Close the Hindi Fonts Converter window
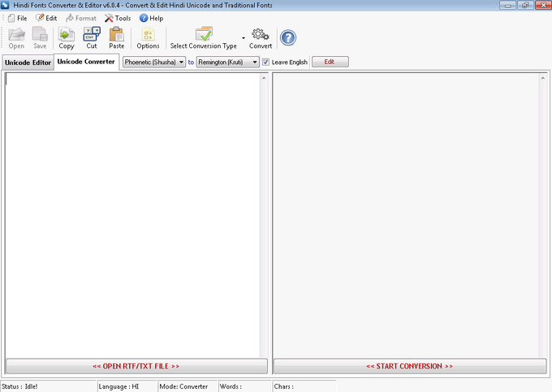This screenshot has height=392, width=552. 543,6
